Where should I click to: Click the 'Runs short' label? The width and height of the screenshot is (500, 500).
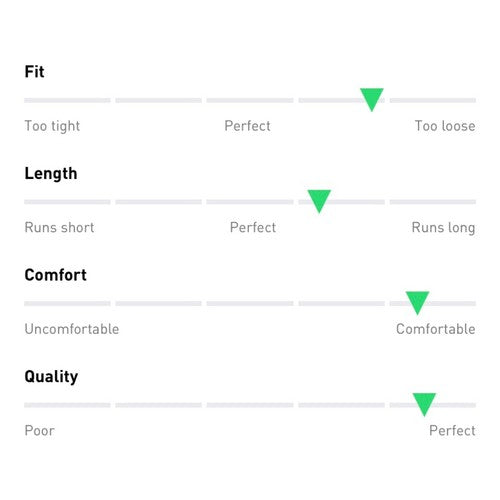(59, 227)
